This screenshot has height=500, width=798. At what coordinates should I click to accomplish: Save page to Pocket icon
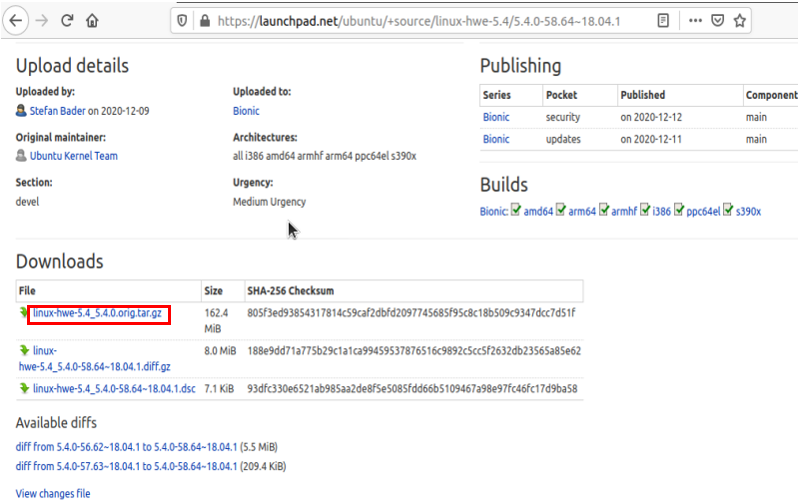click(x=718, y=21)
